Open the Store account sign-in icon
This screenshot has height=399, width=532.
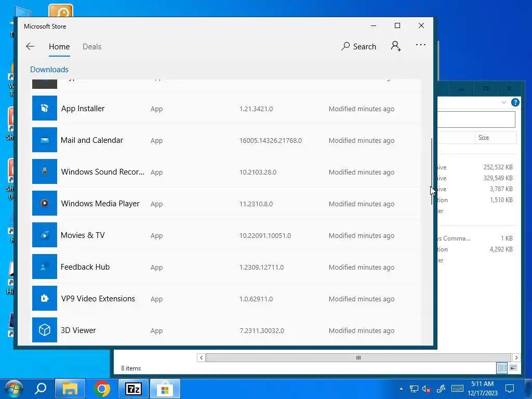click(396, 46)
